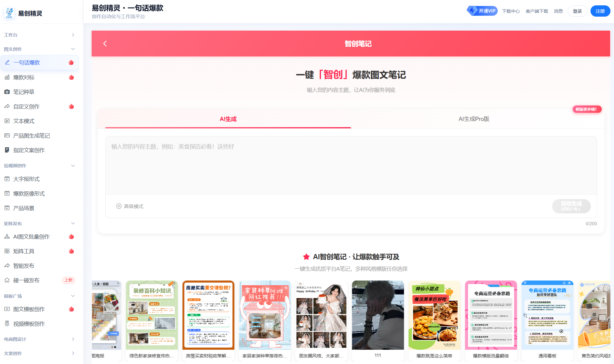
Task: Click the 文本模式 document icon
Action: pos(7,121)
